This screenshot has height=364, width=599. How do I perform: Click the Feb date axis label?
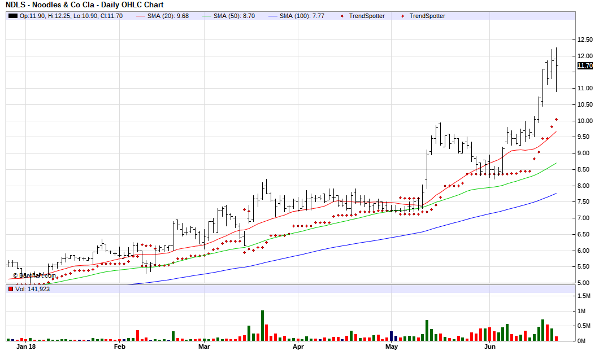click(120, 347)
